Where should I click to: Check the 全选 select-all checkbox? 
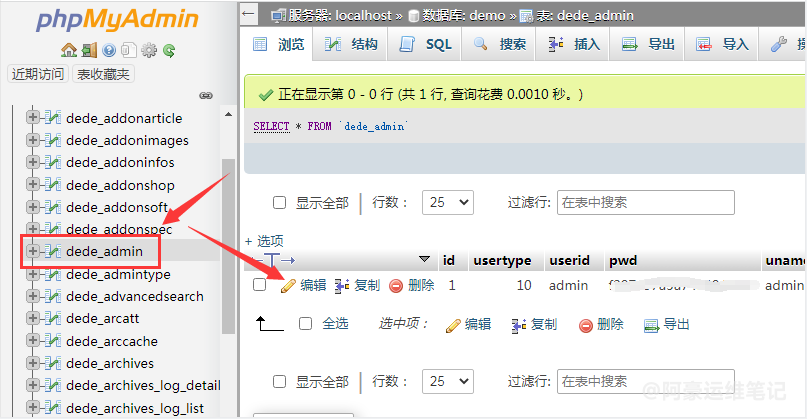pyautogui.click(x=306, y=324)
